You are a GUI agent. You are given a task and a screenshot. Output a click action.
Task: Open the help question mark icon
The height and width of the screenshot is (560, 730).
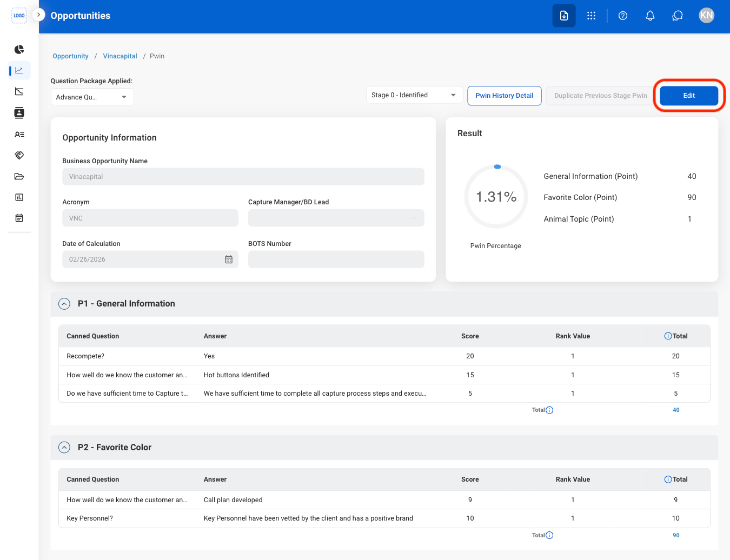click(623, 16)
